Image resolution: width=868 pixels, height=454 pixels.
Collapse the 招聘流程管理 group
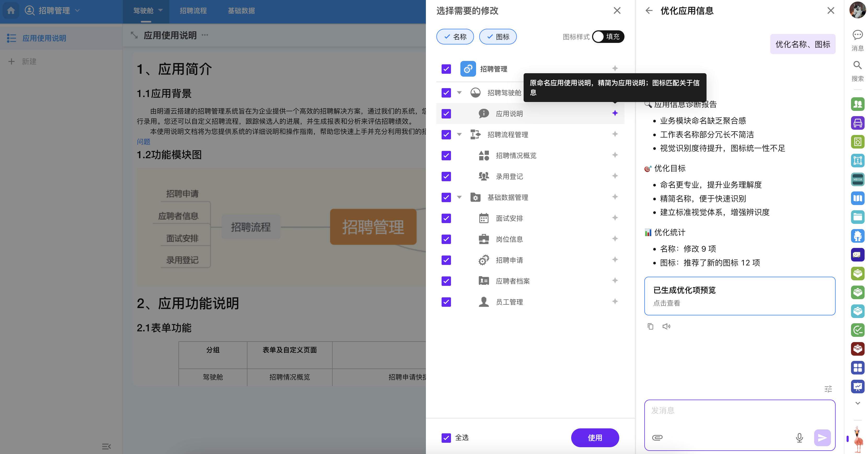click(459, 135)
